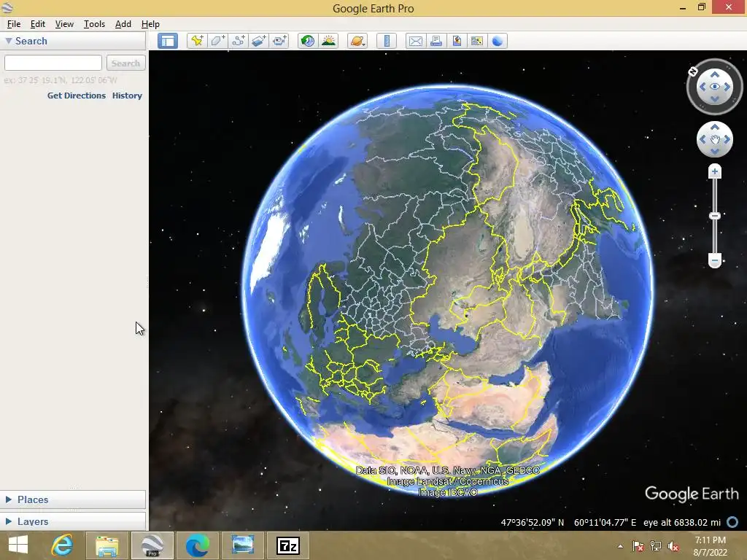Viewport: 747px width, 560px height.
Task: Click Google Earth Pro taskbar icon
Action: point(152,545)
